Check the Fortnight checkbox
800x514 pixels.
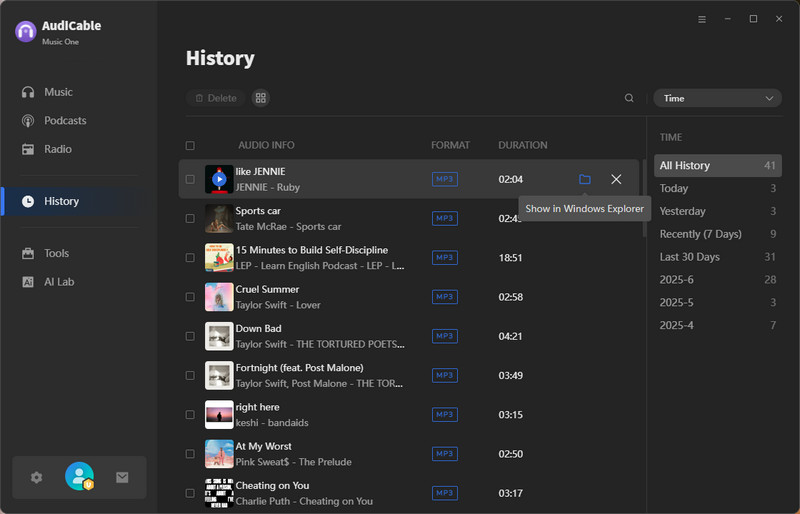click(x=190, y=376)
